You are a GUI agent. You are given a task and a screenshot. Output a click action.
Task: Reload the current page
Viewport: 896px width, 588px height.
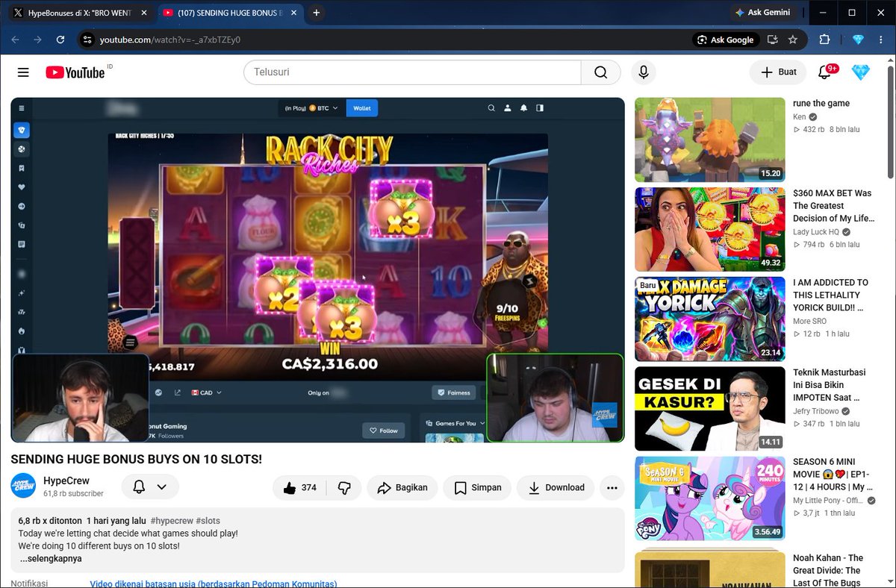[60, 40]
